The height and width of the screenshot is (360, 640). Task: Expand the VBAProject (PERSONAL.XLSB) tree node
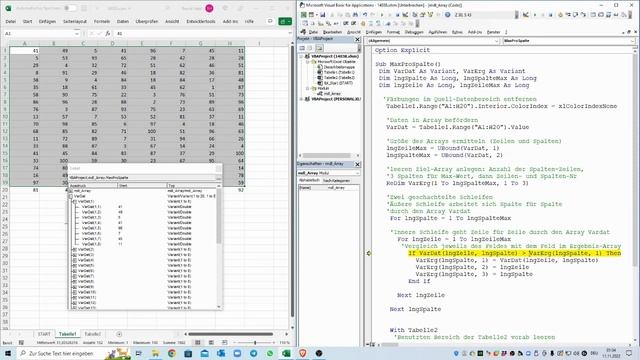click(x=302, y=99)
